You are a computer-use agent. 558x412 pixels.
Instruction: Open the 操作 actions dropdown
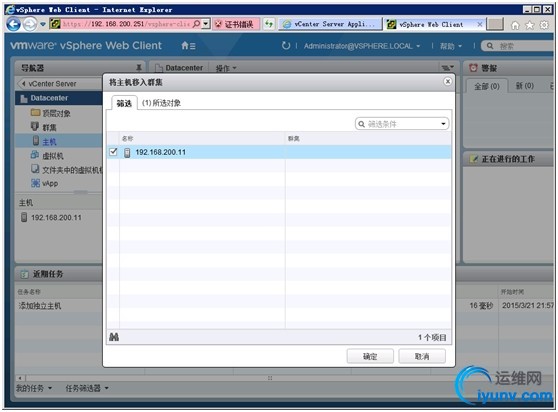coord(226,68)
